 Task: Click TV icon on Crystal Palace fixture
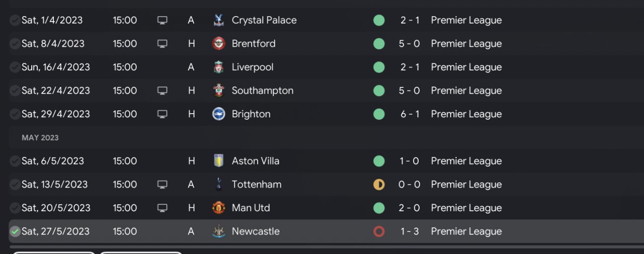coord(162,20)
